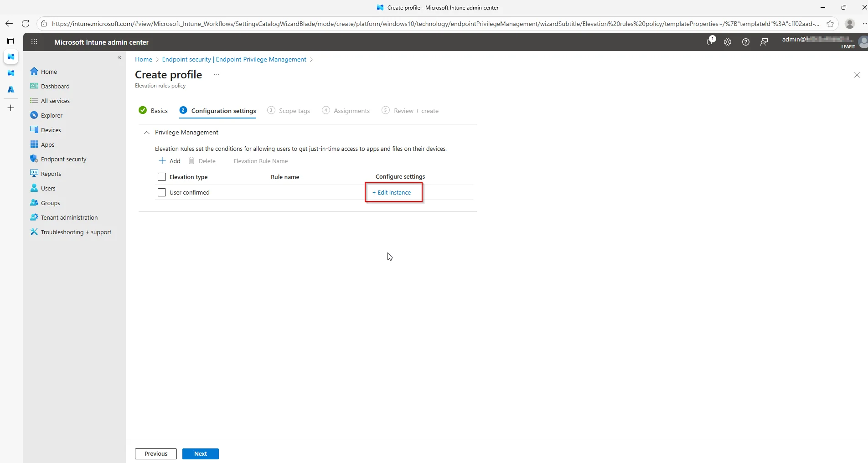Click the Azure icon in browser sidebar
Image resolution: width=868 pixels, height=463 pixels.
[x=11, y=89]
